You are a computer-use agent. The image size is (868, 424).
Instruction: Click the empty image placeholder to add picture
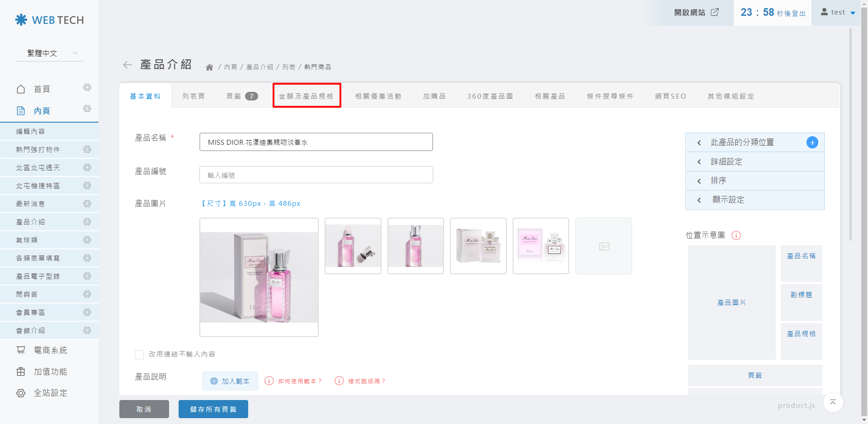click(604, 246)
